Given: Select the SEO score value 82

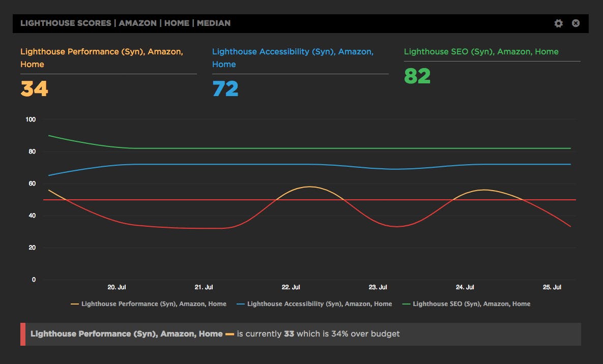Looking at the screenshot, I should tap(417, 76).
